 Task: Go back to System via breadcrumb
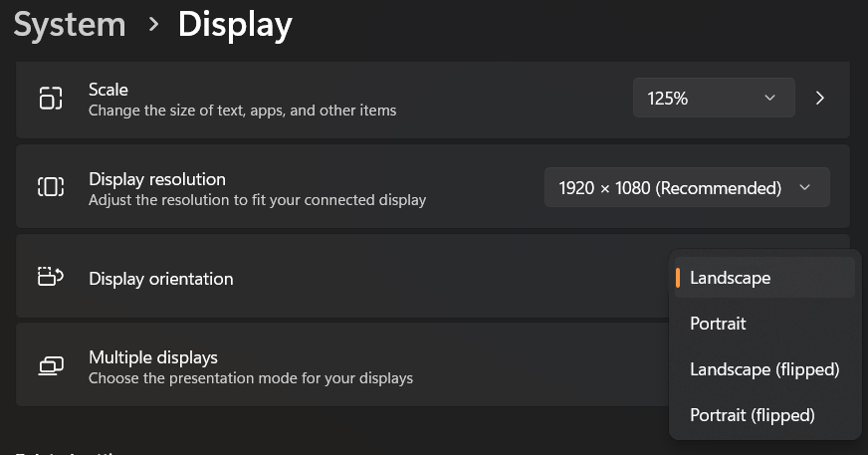pyautogui.click(x=70, y=25)
